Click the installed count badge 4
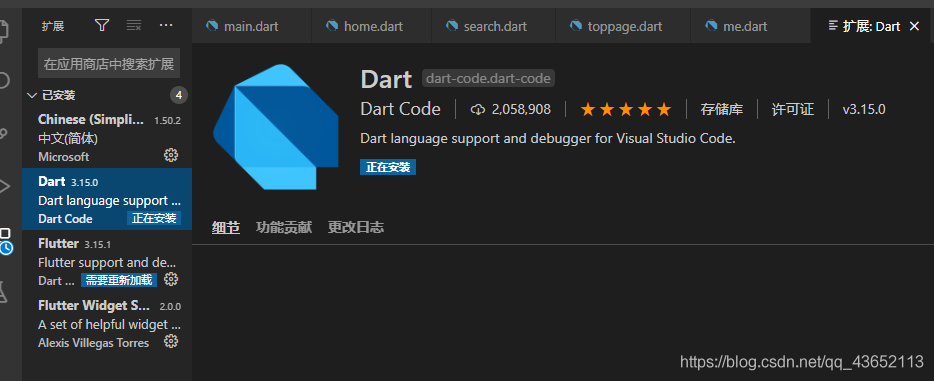The image size is (934, 381). [179, 95]
